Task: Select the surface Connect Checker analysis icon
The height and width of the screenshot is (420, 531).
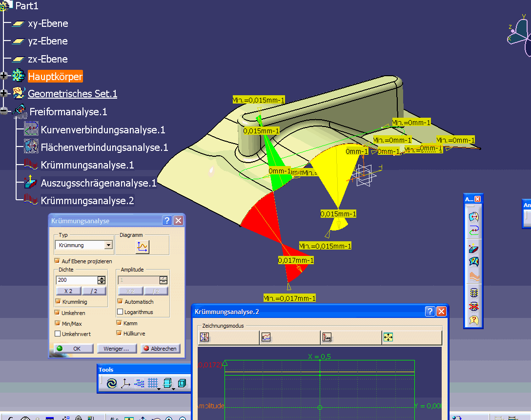Action: coord(474,216)
